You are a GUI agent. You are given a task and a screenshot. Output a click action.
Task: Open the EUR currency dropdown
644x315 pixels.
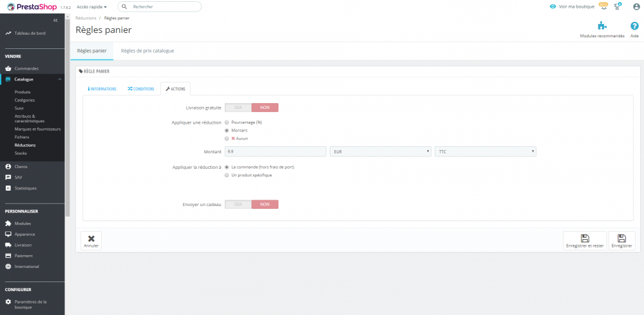point(381,151)
